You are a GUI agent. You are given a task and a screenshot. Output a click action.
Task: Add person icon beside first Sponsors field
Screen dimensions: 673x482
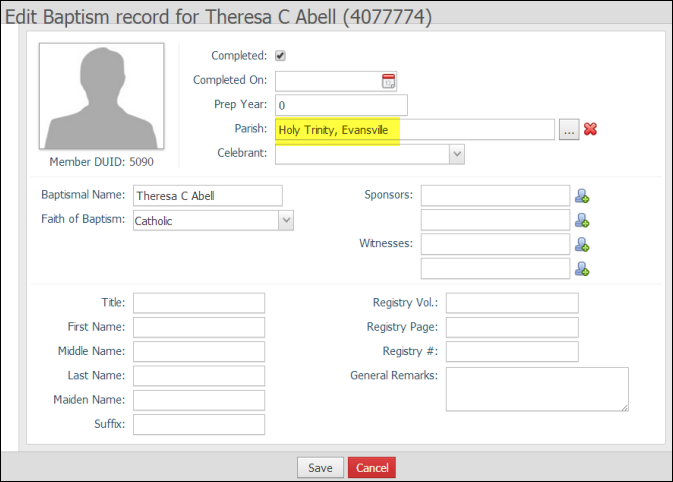(582, 196)
